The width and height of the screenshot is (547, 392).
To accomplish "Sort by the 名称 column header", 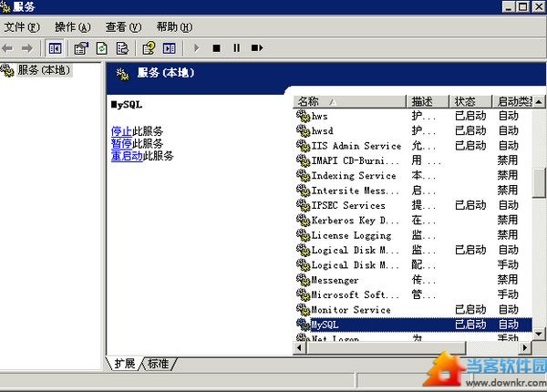I will [x=349, y=101].
